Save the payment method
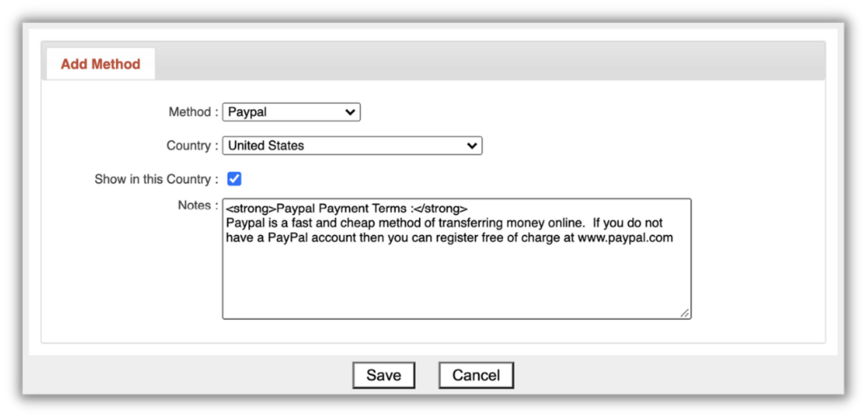Image resolution: width=868 pixels, height=417 pixels. pos(384,375)
